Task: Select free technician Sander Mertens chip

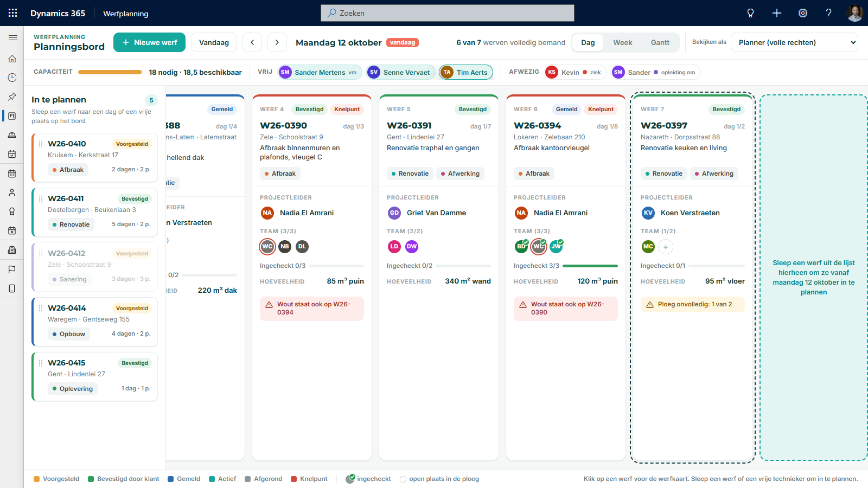Action: [320, 72]
